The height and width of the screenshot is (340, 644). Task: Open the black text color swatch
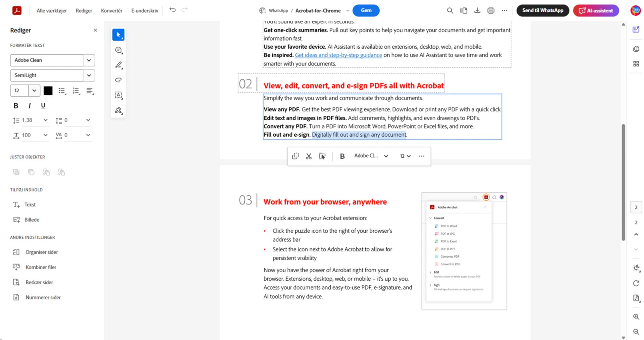point(48,91)
